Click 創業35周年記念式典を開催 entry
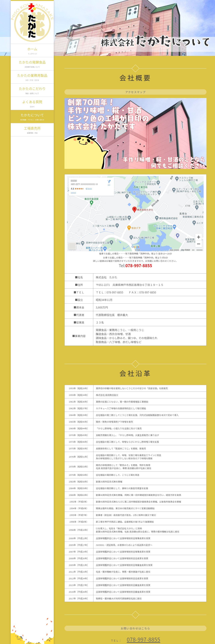 [x=109, y=482]
